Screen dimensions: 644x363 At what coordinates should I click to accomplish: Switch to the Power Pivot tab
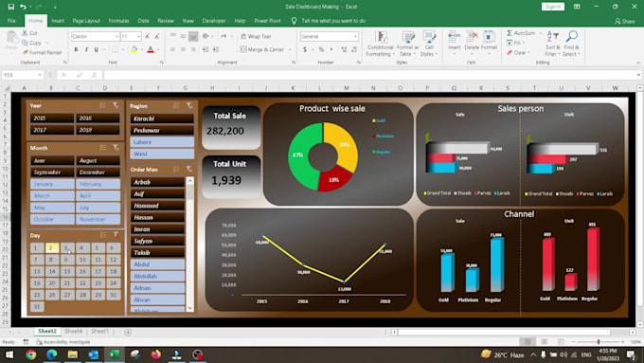coord(267,21)
